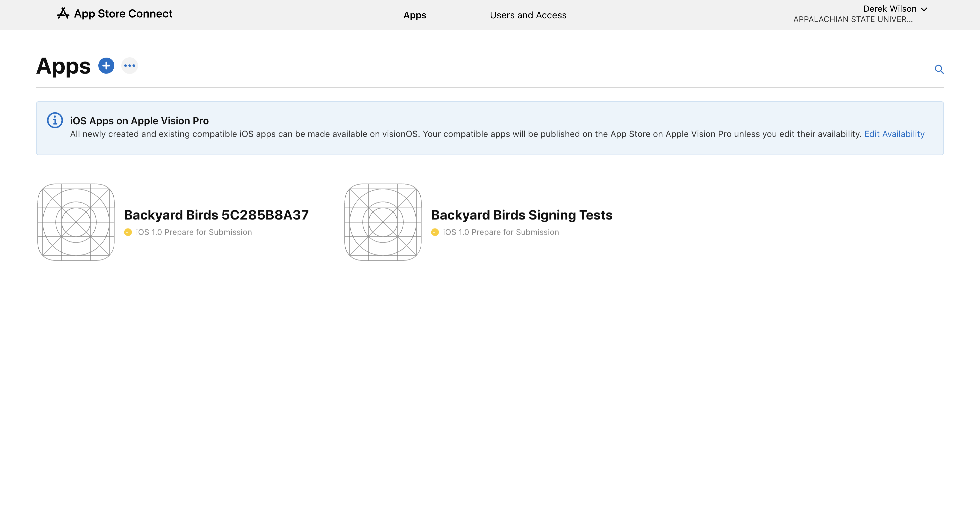Expand the Derek Wilson account menu
980x529 pixels.
point(895,9)
